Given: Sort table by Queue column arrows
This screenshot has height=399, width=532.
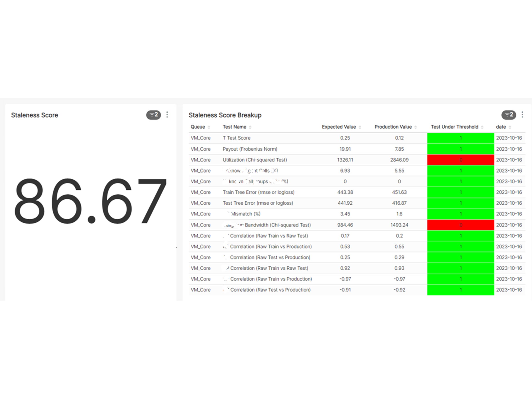Looking at the screenshot, I should tap(209, 127).
